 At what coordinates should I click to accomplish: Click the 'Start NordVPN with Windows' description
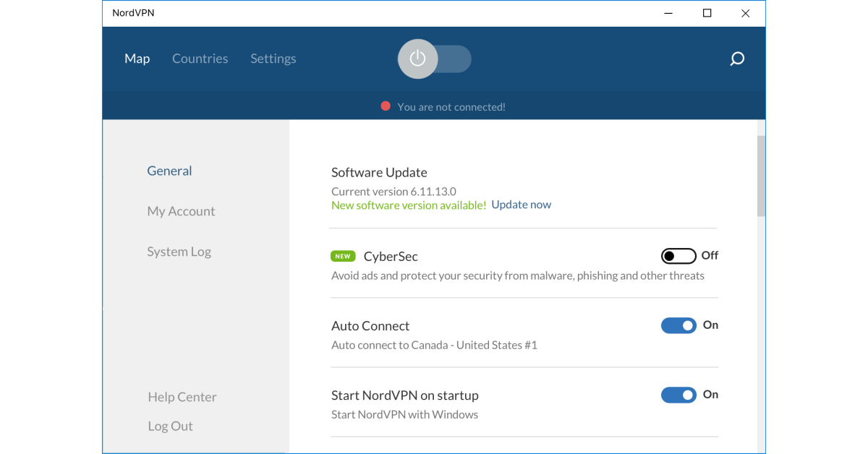(x=404, y=414)
